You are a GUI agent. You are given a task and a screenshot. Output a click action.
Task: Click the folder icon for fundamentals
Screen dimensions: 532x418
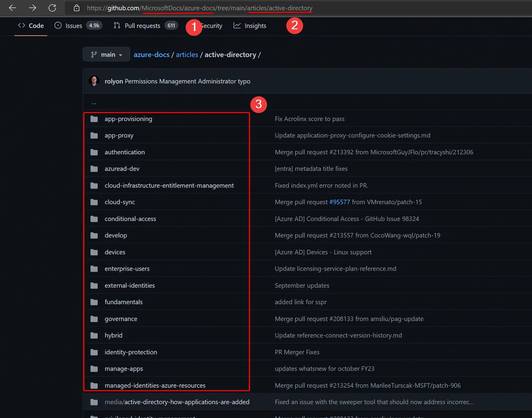(94, 302)
